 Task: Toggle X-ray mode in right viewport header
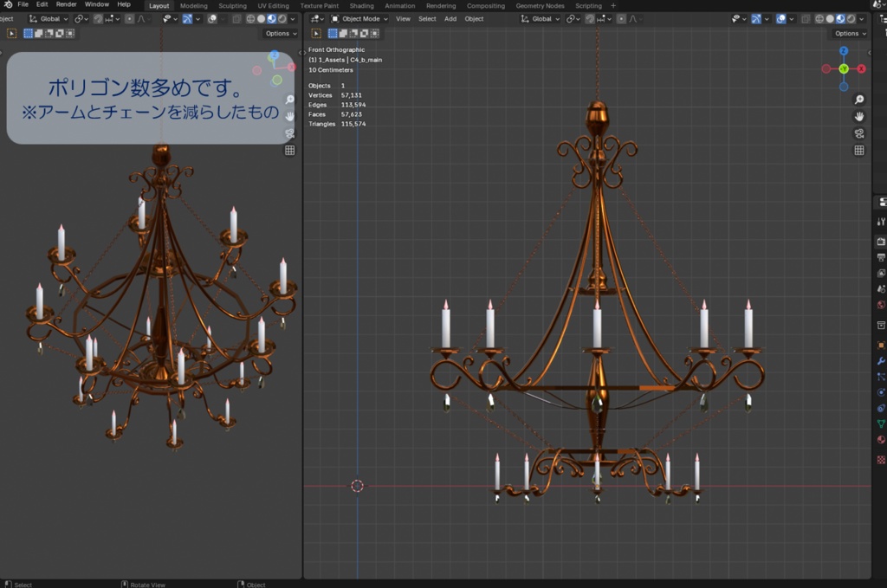coord(806,19)
